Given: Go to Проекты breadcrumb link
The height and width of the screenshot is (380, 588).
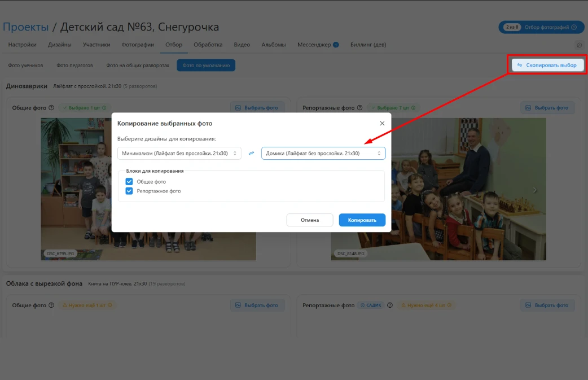Looking at the screenshot, I should 25,27.
